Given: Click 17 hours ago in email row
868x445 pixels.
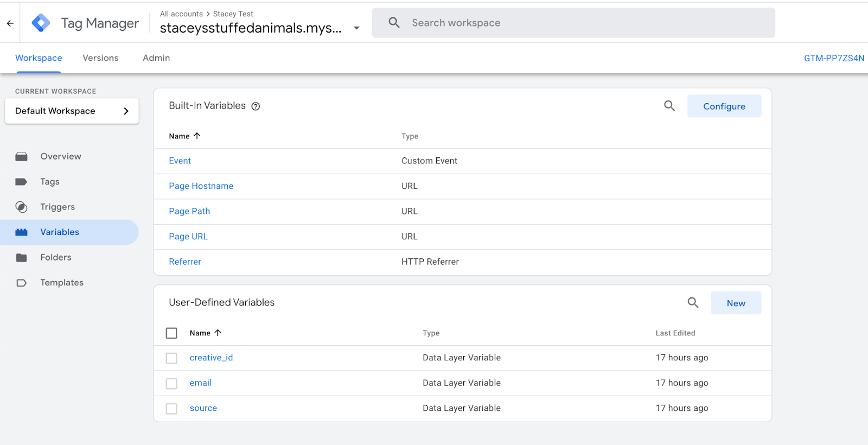Looking at the screenshot, I should tap(682, 383).
